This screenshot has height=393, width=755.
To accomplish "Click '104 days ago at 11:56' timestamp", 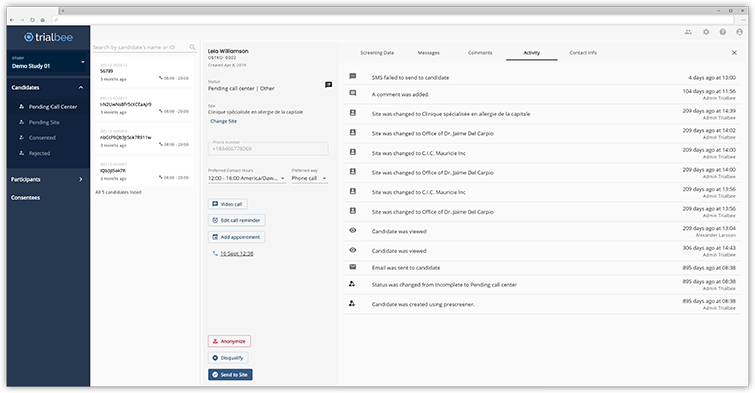I will [x=709, y=91].
